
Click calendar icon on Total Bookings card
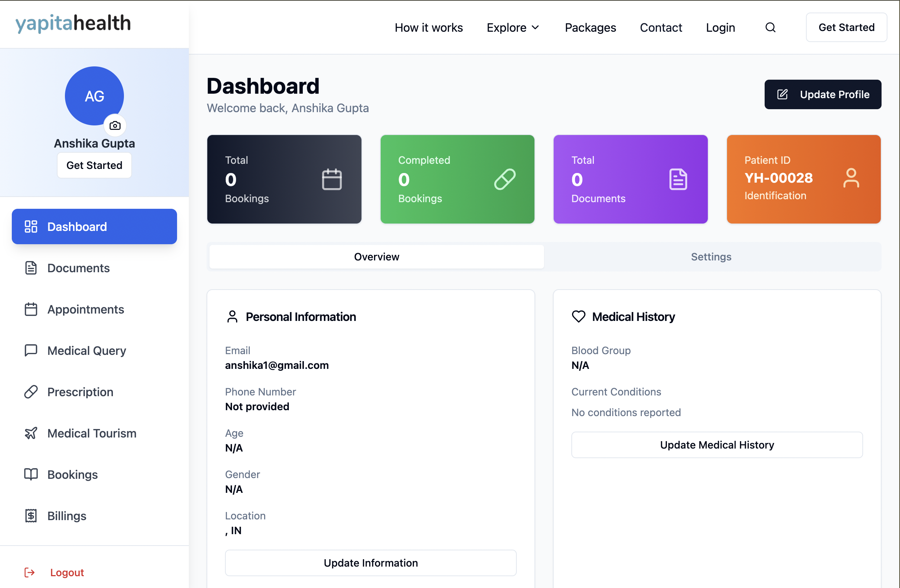pyautogui.click(x=332, y=179)
